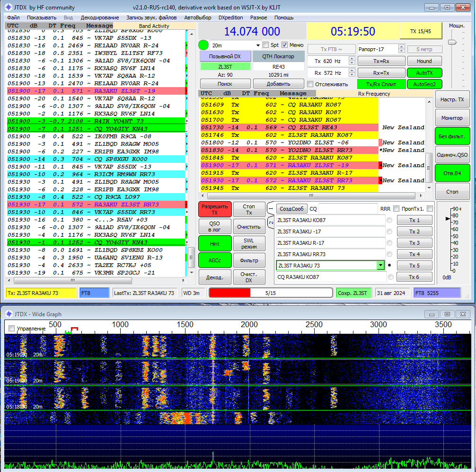Open the Показывать menu
The width and height of the screenshot is (476, 472).
[x=42, y=18]
